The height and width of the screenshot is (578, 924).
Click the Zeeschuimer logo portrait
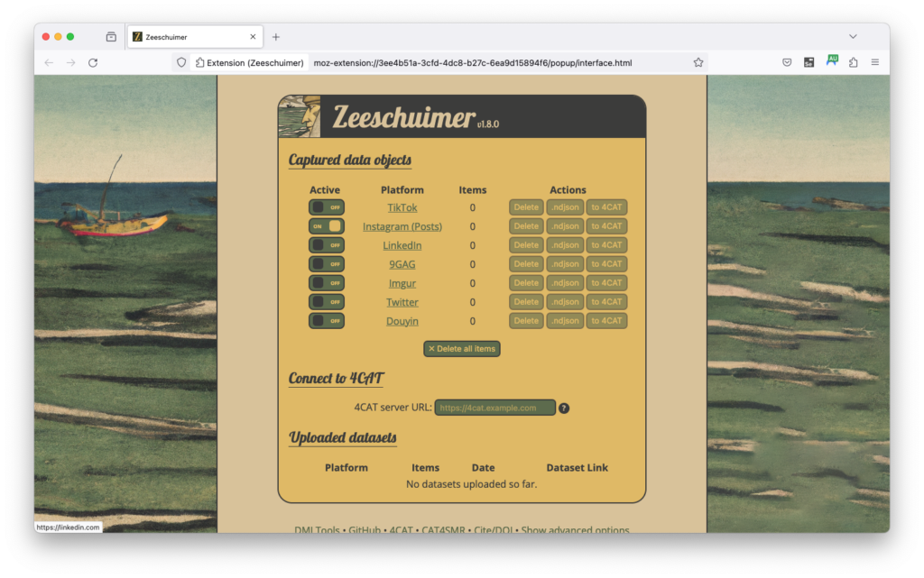[300, 116]
